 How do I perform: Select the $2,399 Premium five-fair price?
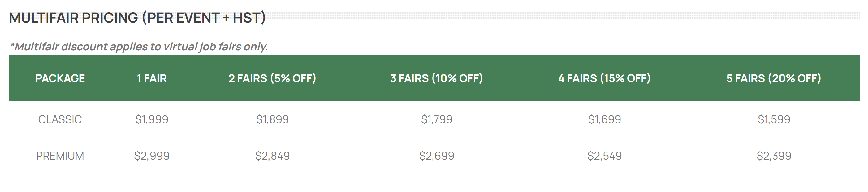point(774,156)
